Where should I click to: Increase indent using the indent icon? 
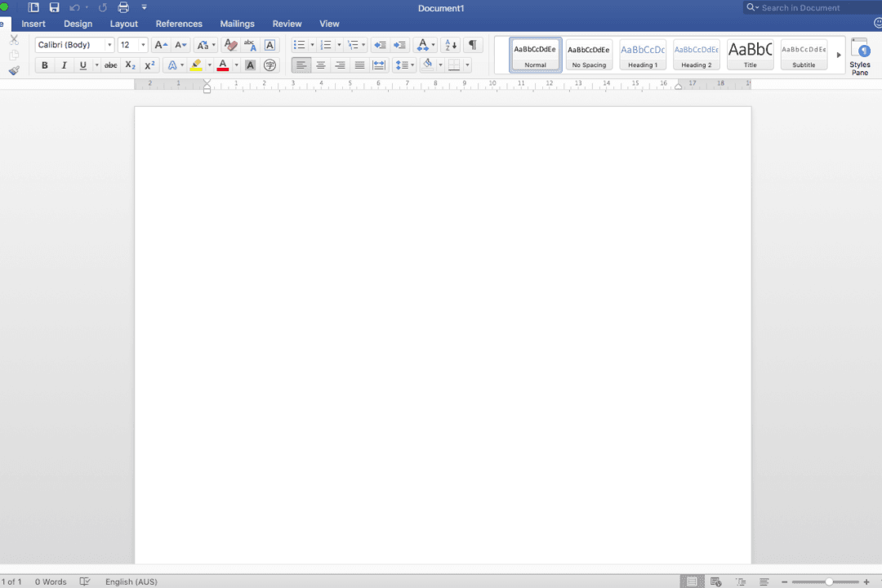click(x=399, y=45)
